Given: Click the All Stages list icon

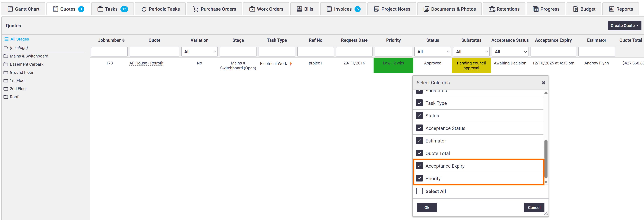Looking at the screenshot, I should [x=6, y=39].
